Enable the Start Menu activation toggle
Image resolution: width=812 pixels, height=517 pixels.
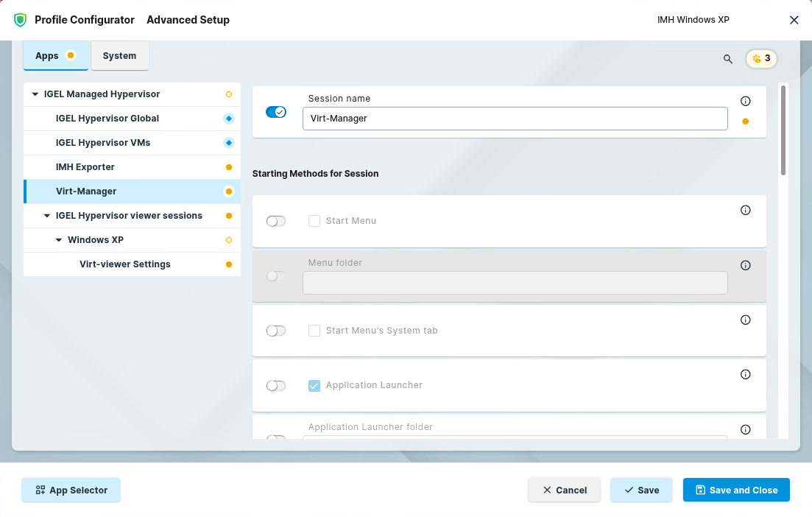point(276,221)
